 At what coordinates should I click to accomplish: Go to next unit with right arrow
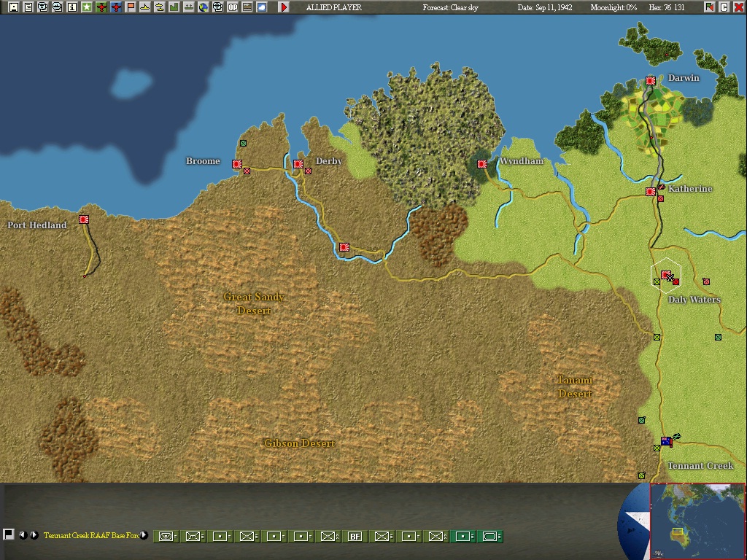click(x=34, y=534)
